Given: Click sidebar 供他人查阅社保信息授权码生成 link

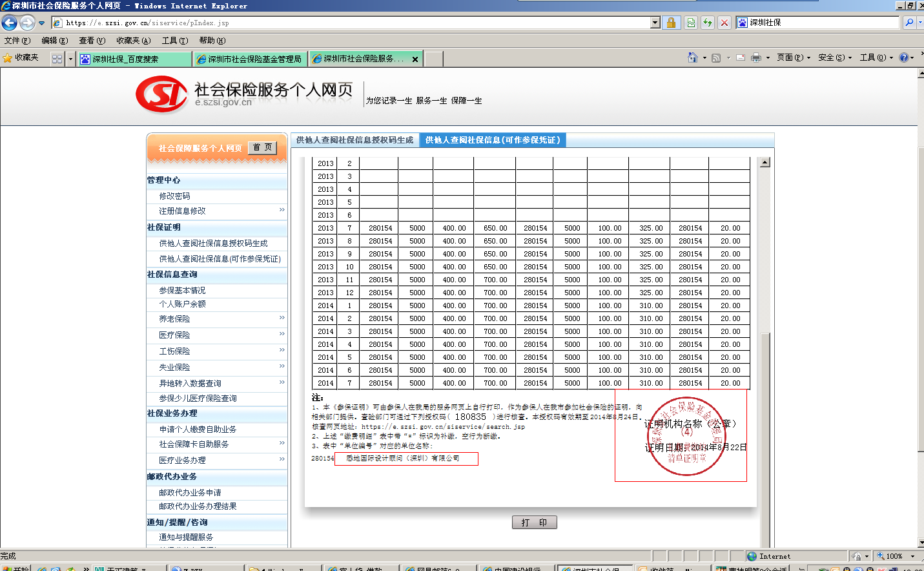Looking at the screenshot, I should tap(213, 244).
